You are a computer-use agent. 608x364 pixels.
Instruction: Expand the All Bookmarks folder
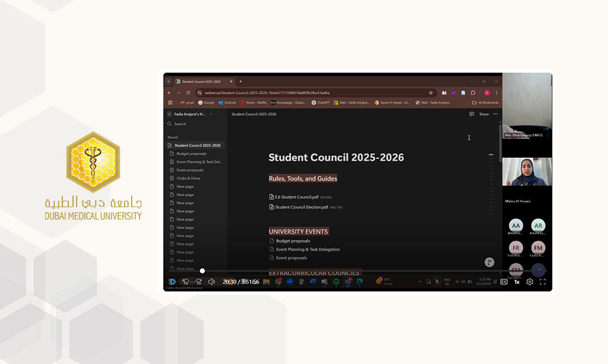pyautogui.click(x=486, y=103)
